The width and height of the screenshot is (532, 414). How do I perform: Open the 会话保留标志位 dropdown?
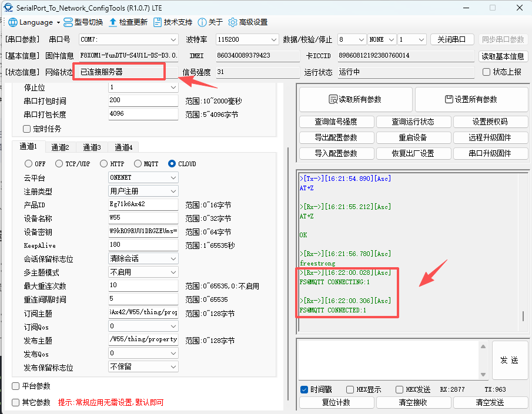(x=143, y=259)
